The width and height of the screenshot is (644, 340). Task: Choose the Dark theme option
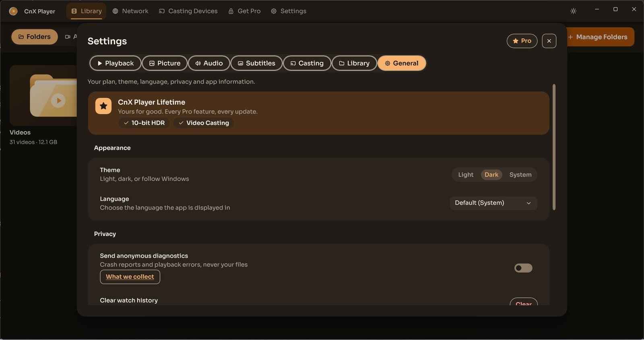(491, 175)
